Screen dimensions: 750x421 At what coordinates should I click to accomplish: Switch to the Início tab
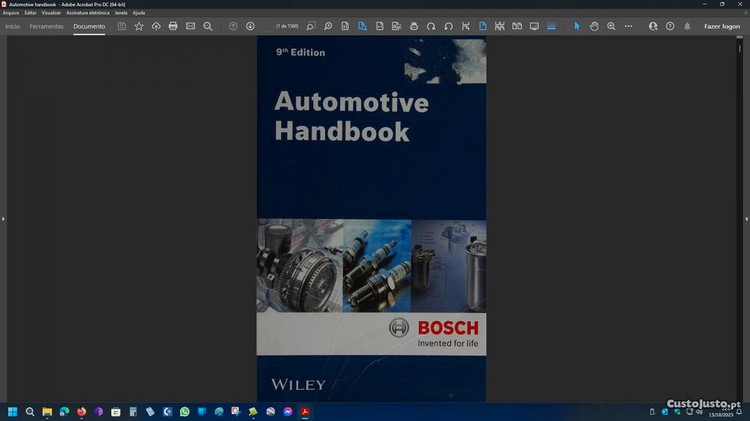click(x=13, y=26)
